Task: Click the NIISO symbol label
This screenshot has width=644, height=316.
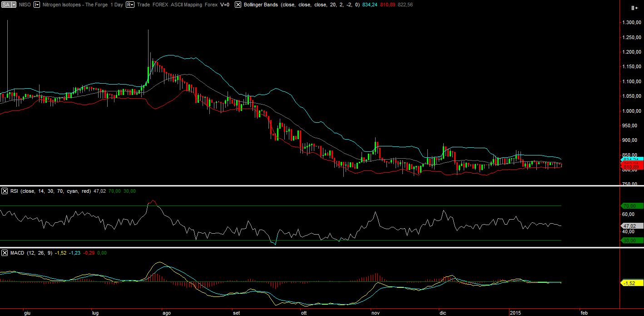Action: pyautogui.click(x=25, y=5)
